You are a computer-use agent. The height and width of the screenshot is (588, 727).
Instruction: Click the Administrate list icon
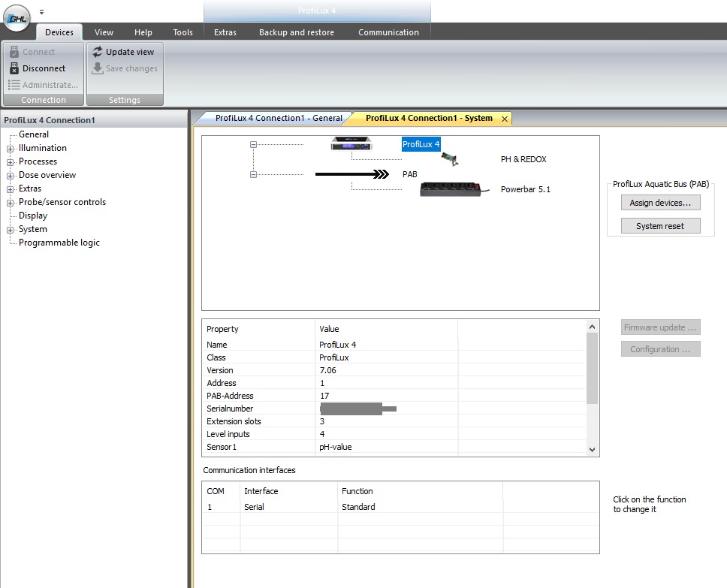(x=14, y=85)
